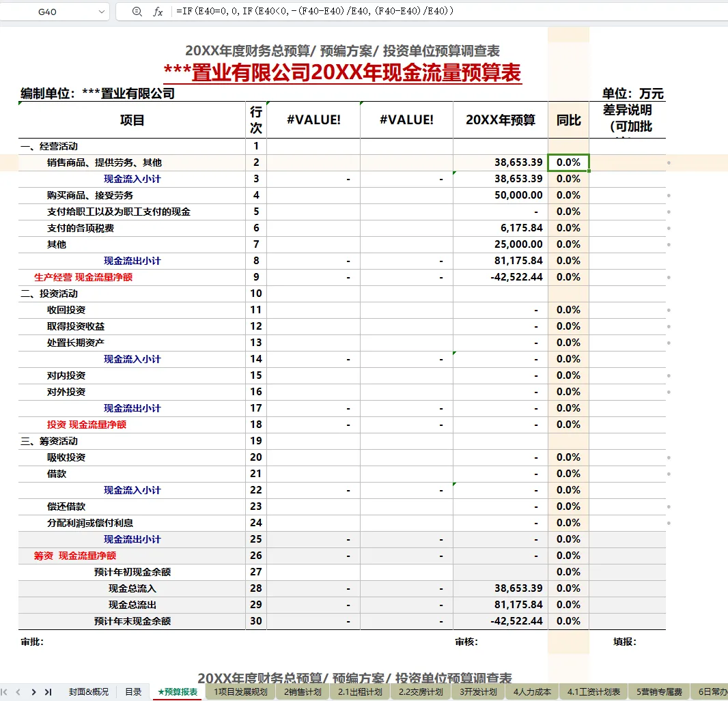The image size is (728, 701).
Task: Jump to first sheet with navigation arrow
Action: [x=4, y=691]
